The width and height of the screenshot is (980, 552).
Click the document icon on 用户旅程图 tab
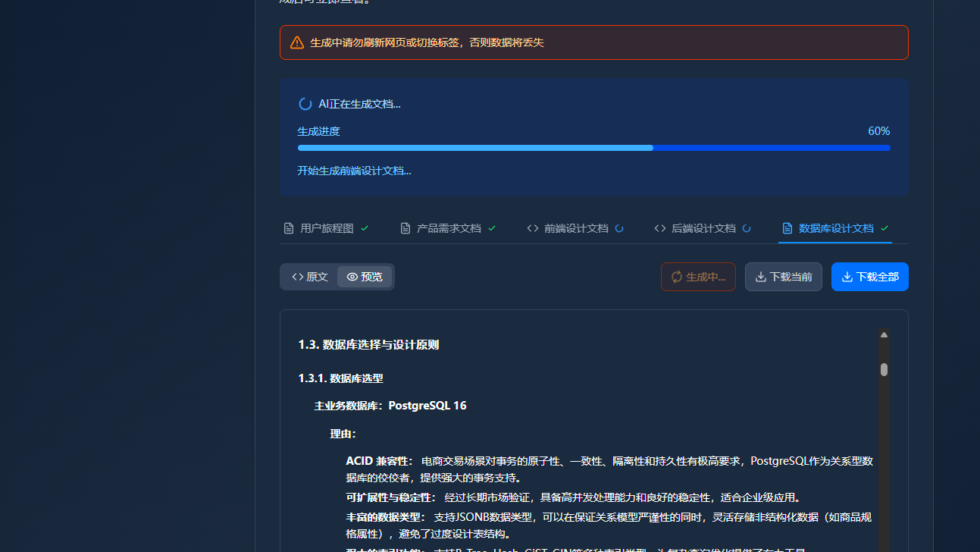pos(289,227)
